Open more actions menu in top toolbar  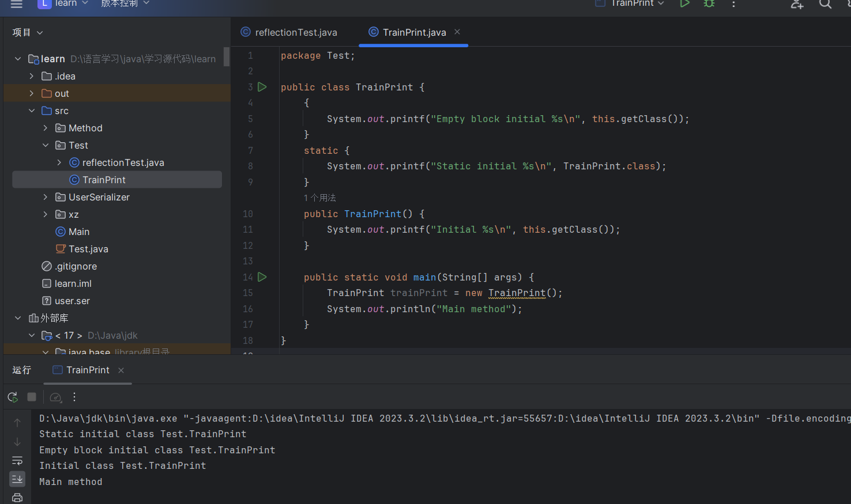(x=733, y=3)
